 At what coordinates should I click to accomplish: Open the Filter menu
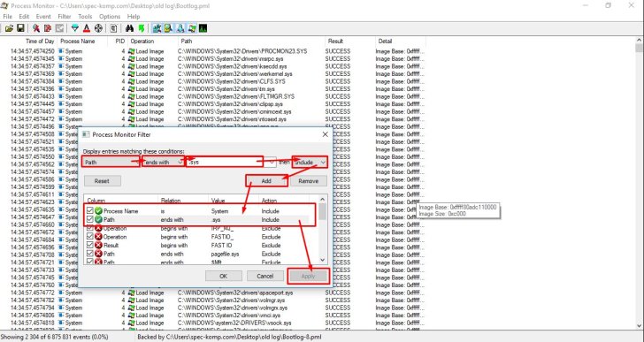[65, 17]
